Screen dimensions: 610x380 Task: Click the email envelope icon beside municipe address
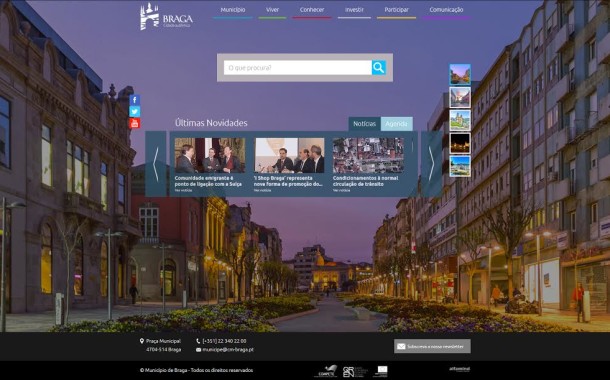(x=198, y=350)
